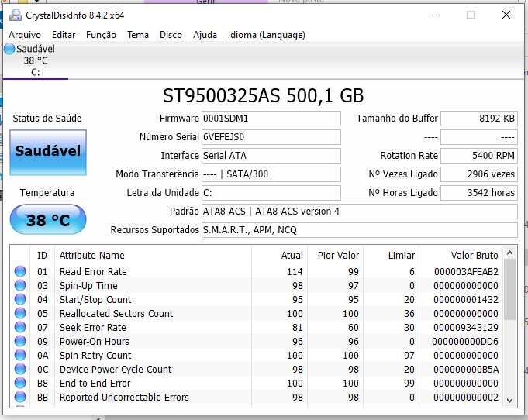Click raw value 000000000DD6
The height and width of the screenshot is (420, 528).
465,342
